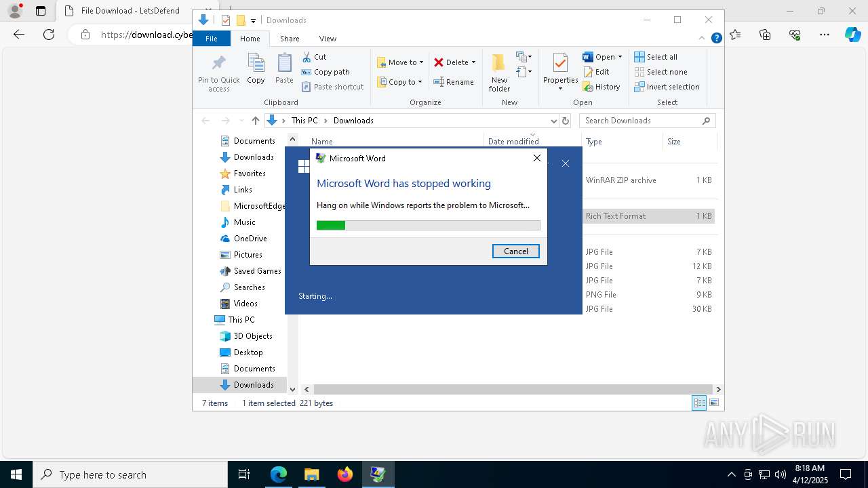Open Customize Quick Access Toolbar dropdown

pos(253,21)
